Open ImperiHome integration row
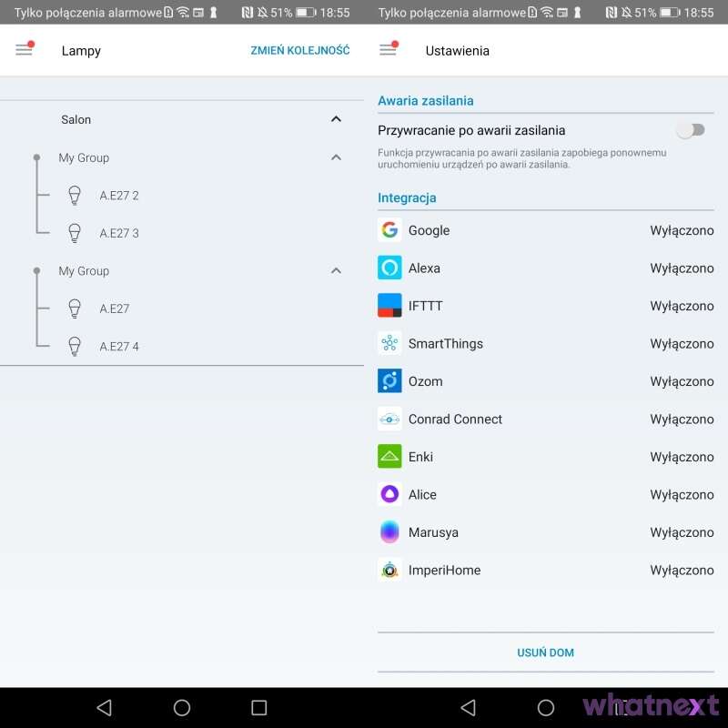 click(x=545, y=570)
